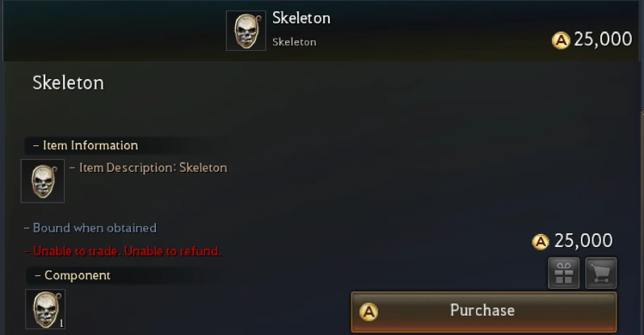The image size is (644, 335).
Task: Click the red Unable to trade warning
Action: [122, 251]
